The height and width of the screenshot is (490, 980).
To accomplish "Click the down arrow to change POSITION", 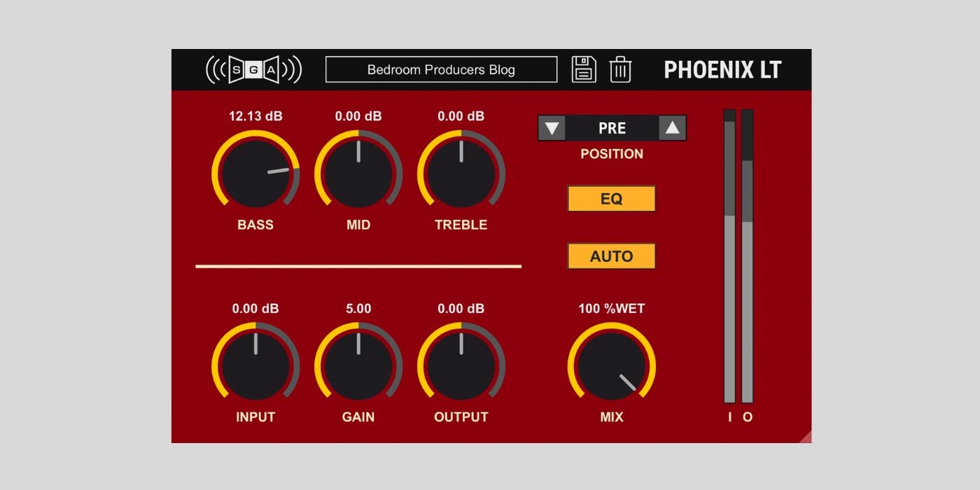I will click(552, 127).
